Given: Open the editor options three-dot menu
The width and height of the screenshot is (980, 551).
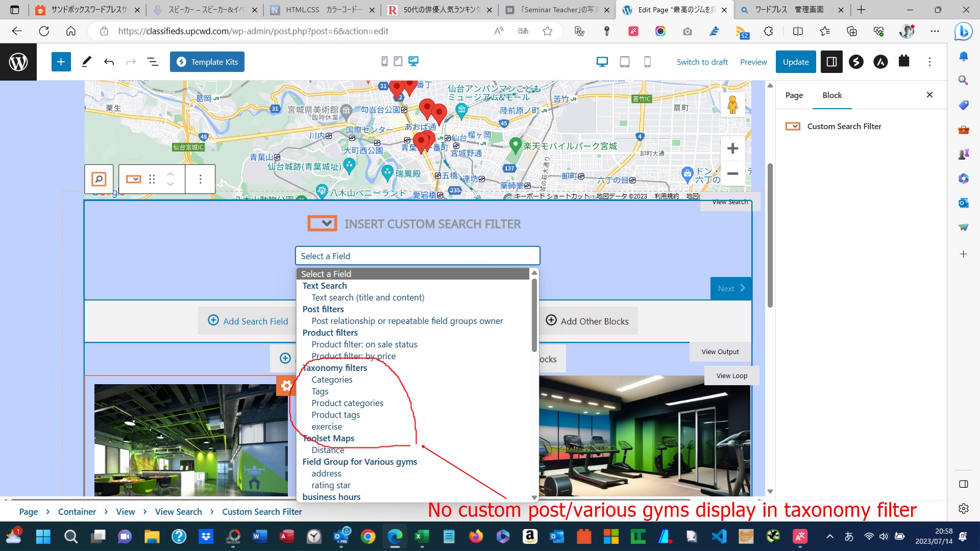Looking at the screenshot, I should tap(929, 62).
